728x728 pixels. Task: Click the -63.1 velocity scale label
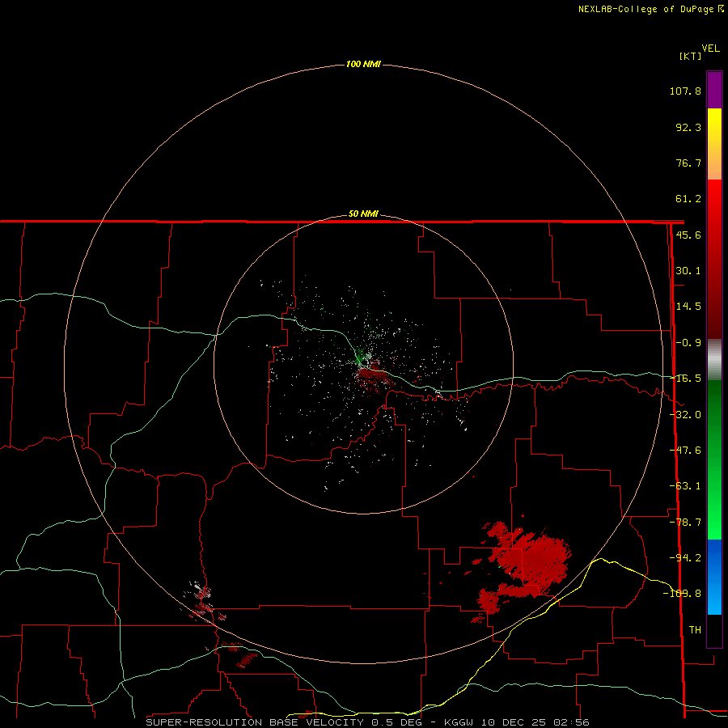pyautogui.click(x=686, y=486)
